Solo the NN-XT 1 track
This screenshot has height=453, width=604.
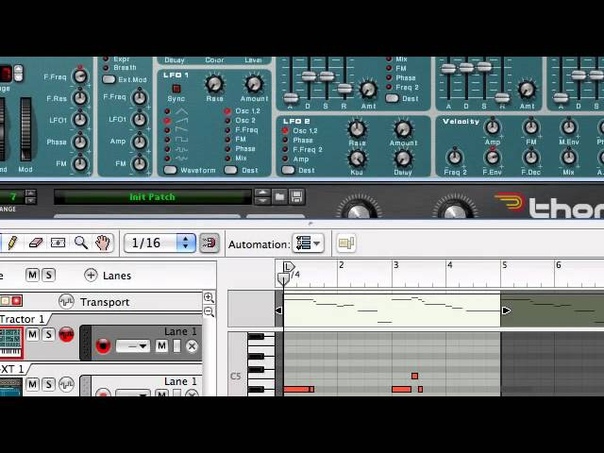click(x=49, y=384)
